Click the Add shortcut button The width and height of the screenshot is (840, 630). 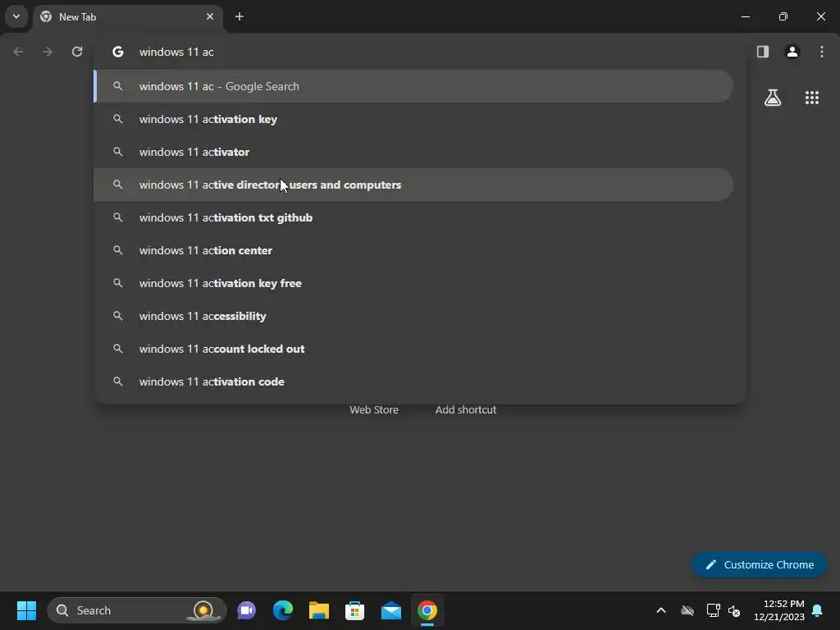[466, 410]
